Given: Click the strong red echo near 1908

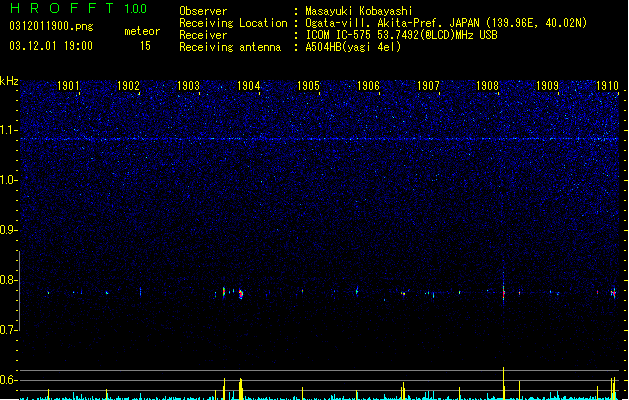Looking at the screenshot, I should [x=504, y=293].
